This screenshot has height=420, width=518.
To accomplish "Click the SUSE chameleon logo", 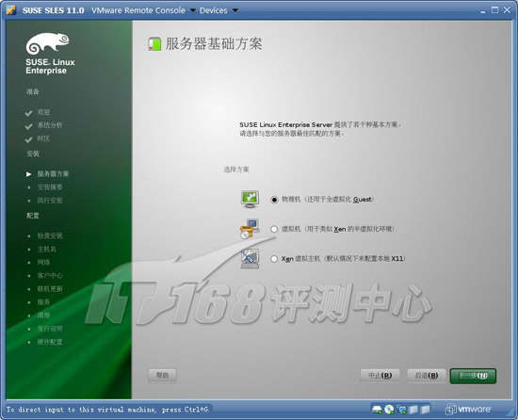I will click(x=48, y=43).
